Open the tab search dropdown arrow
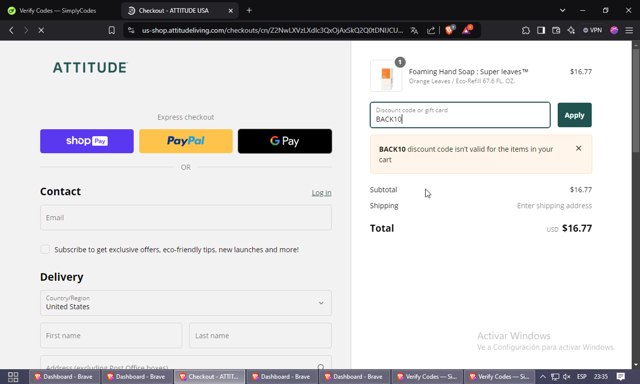Screen dimensions: 640x384 [562, 11]
